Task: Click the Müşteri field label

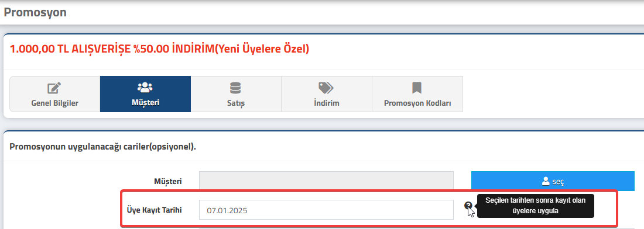Action: click(x=168, y=181)
